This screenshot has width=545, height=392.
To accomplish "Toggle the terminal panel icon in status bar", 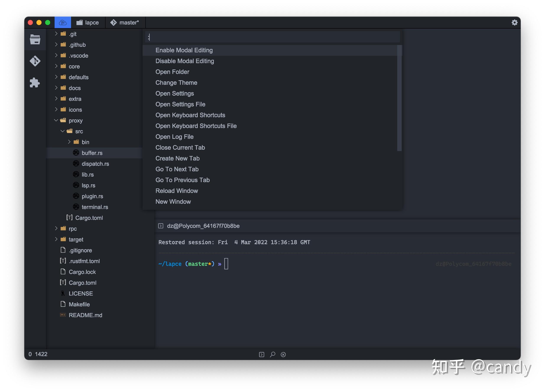I will pos(262,355).
